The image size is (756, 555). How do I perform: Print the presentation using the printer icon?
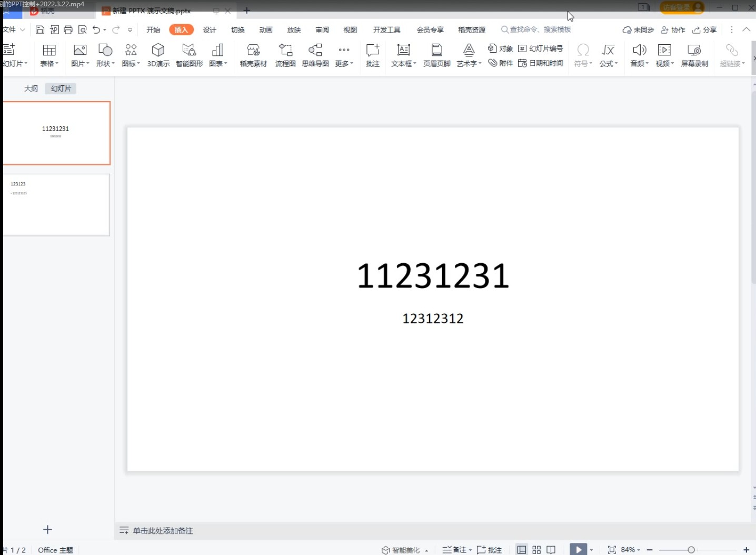[68, 29]
